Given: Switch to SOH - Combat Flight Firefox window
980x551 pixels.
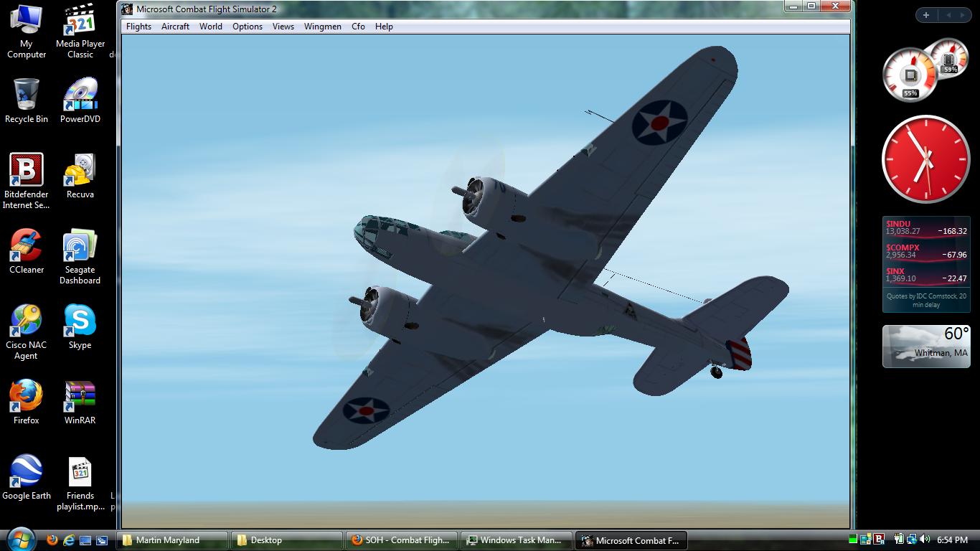Looking at the screenshot, I should point(400,540).
